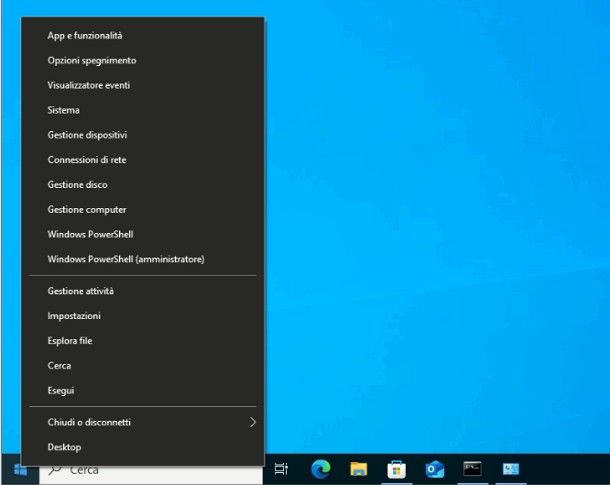The width and height of the screenshot is (610, 485).
Task: Launch Windows PowerShell (amministratore)
Action: [x=143, y=259]
